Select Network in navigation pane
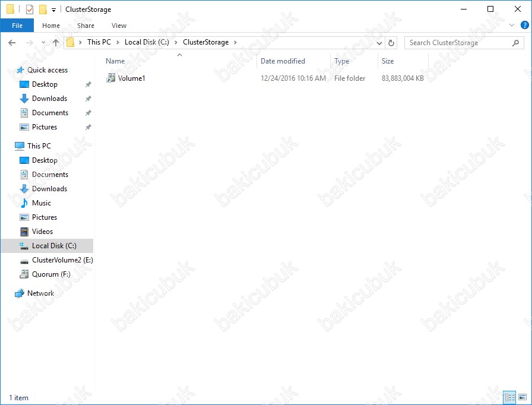Viewport: 532px width, 405px height. coord(40,293)
